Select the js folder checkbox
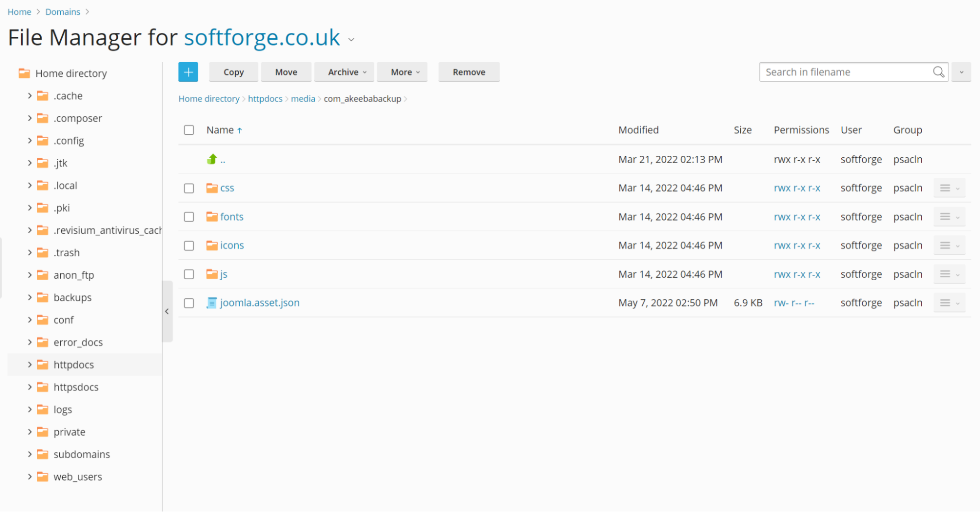This screenshot has width=980, height=512. tap(189, 274)
